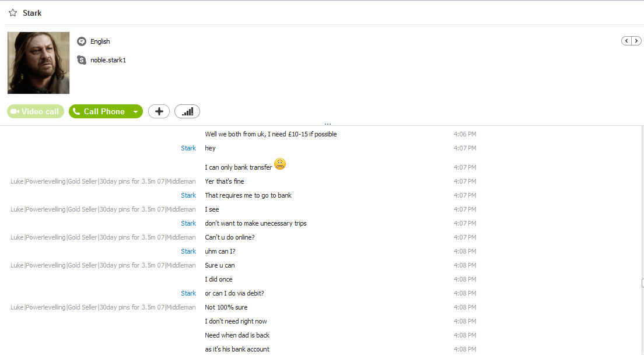This screenshot has height=355, width=644.
Task: Click the worried emoticon in message
Action: click(279, 164)
